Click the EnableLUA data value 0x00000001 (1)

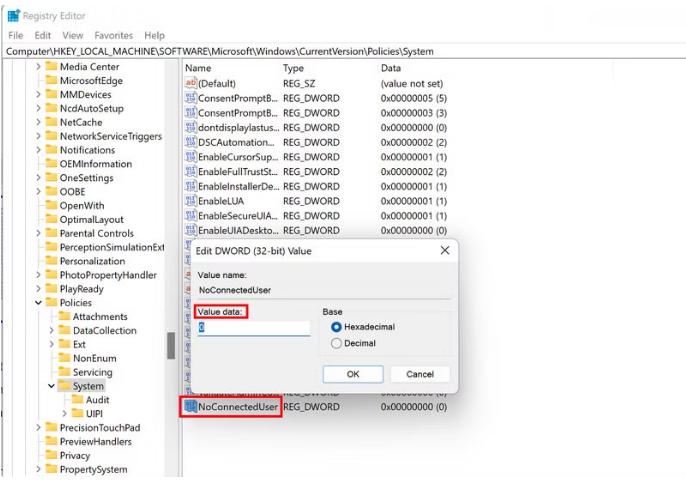(x=413, y=201)
